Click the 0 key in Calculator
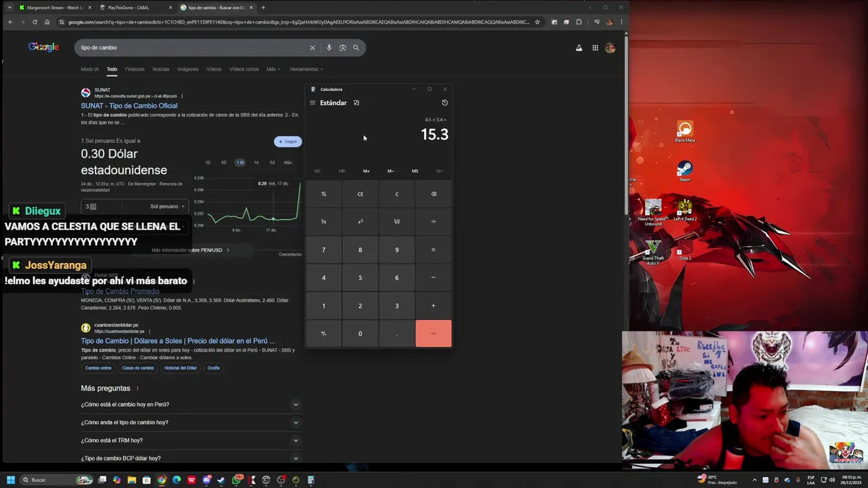The image size is (868, 488). tap(360, 333)
